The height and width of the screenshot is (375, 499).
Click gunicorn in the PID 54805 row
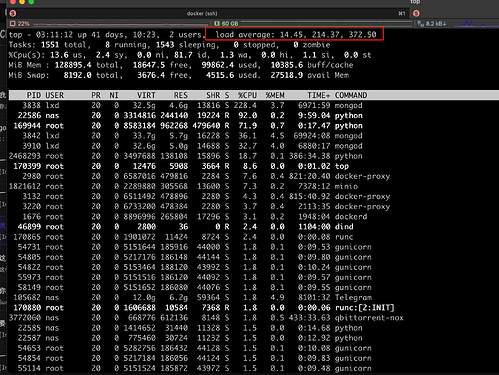(353, 257)
